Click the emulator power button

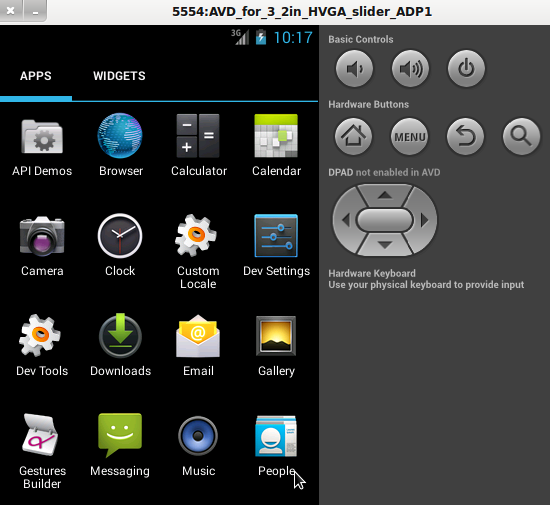(466, 68)
